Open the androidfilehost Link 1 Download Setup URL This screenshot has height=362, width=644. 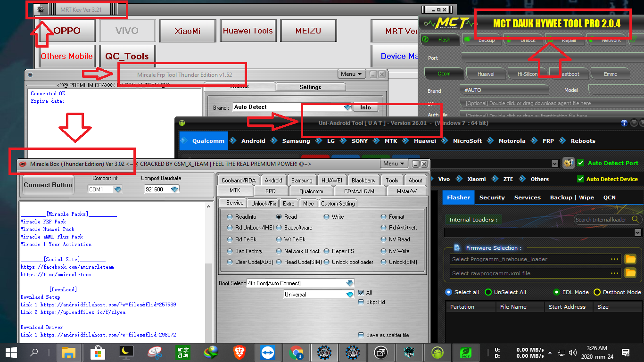108,304
